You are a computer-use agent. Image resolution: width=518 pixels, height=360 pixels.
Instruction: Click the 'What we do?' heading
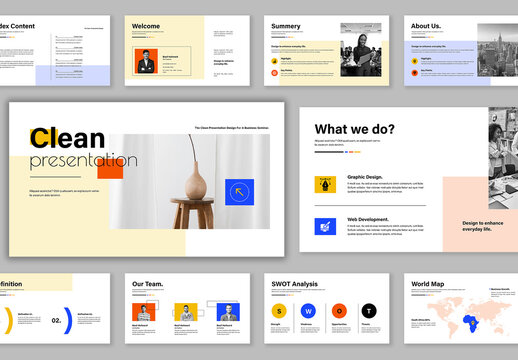[355, 129]
